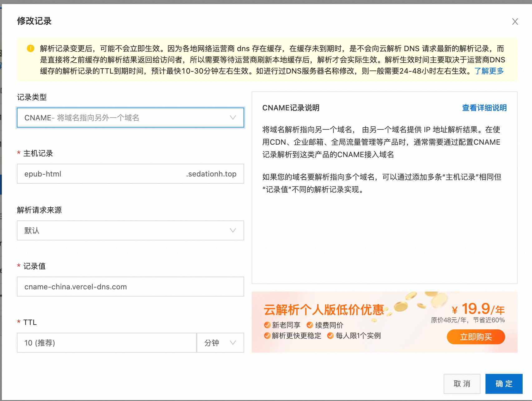The height and width of the screenshot is (401, 532).
Task: Expand the 记录类型 CNAME dropdown
Action: 131,118
